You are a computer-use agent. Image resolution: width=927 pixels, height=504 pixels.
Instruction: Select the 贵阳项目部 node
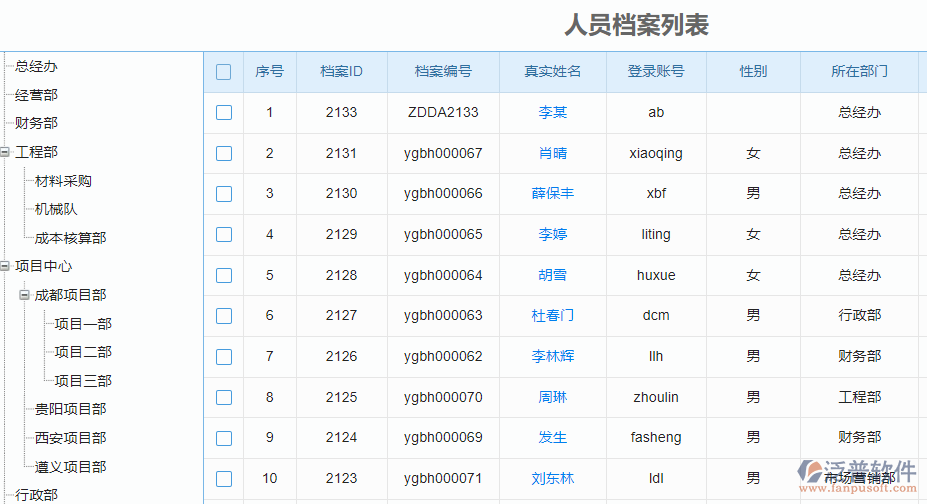[70, 409]
